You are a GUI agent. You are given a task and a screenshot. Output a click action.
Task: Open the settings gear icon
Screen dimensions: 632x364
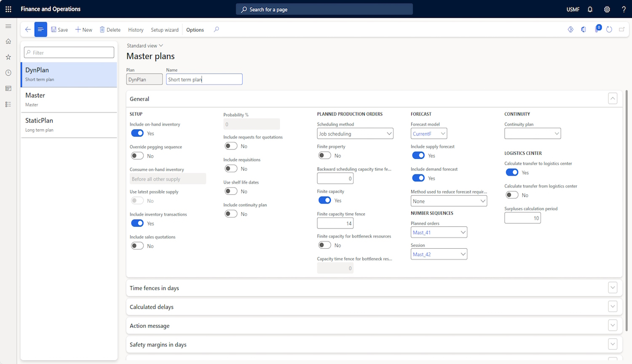[x=607, y=9]
